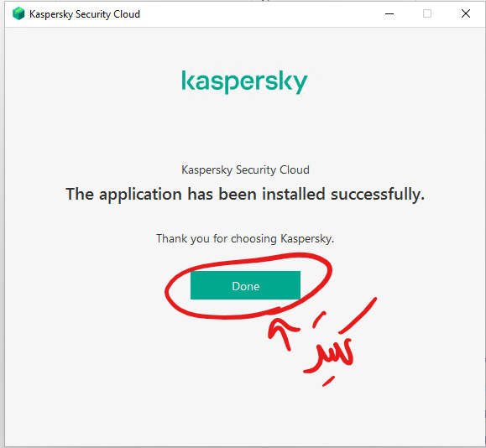Click the red diagonal slash mark annotation
Screen dimensions: 486x448
point(358,315)
